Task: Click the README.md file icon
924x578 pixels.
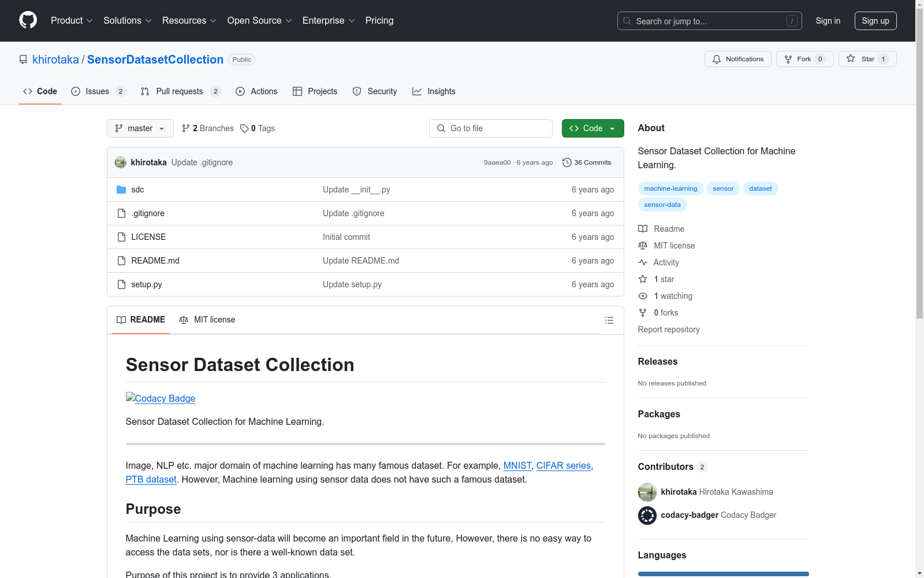Action: pos(121,261)
